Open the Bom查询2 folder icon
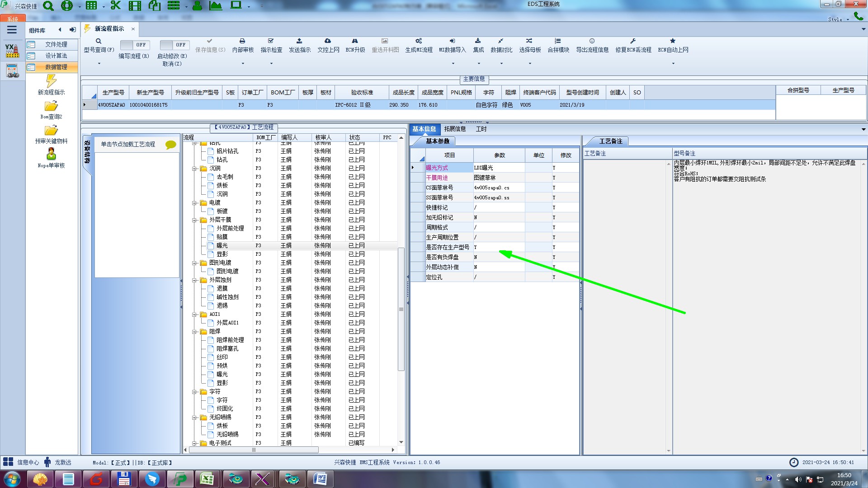868x488 pixels. (x=51, y=106)
